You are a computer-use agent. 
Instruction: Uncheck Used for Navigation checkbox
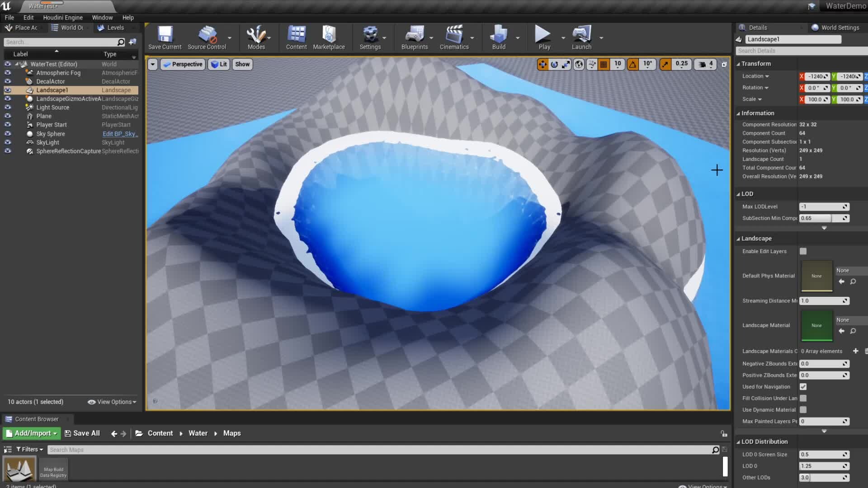coord(803,387)
